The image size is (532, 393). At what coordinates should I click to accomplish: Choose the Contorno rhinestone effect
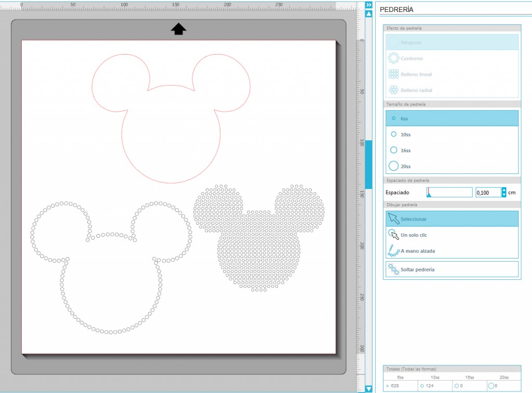[x=452, y=58]
